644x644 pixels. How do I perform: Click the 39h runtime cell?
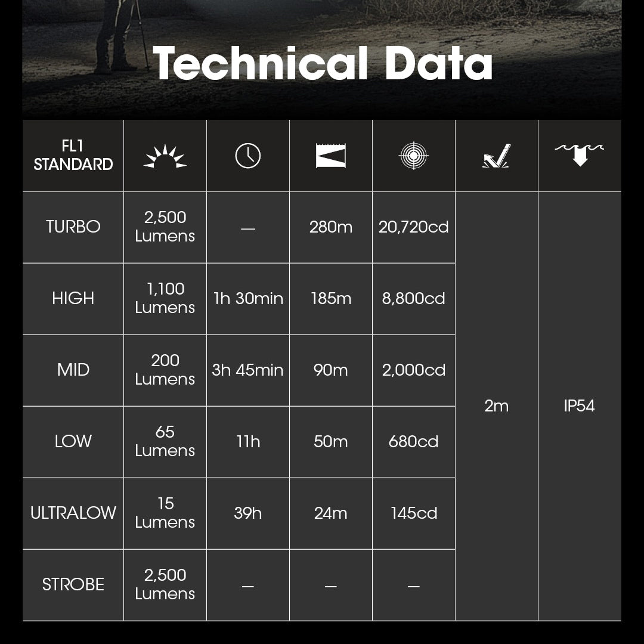pyautogui.click(x=248, y=513)
